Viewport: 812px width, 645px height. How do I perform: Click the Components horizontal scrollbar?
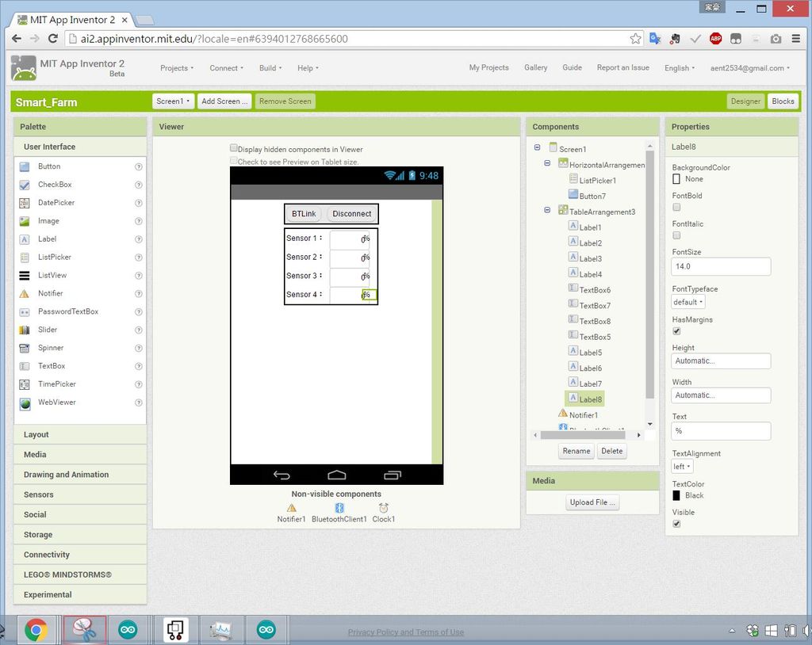583,435
